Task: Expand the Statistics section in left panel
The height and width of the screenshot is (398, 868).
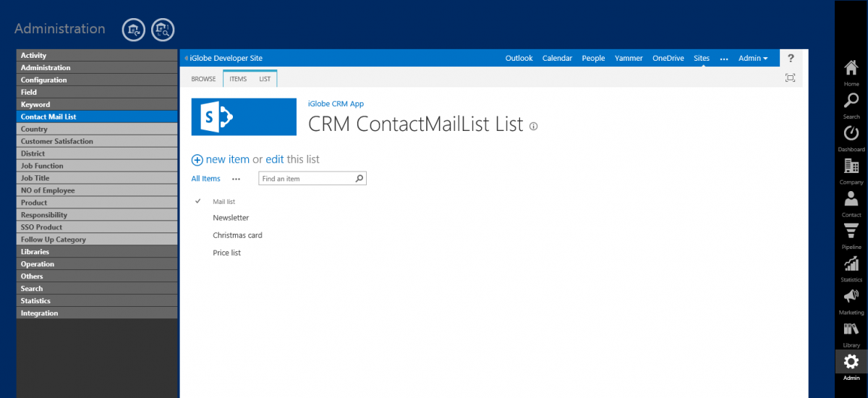Action: click(97, 301)
